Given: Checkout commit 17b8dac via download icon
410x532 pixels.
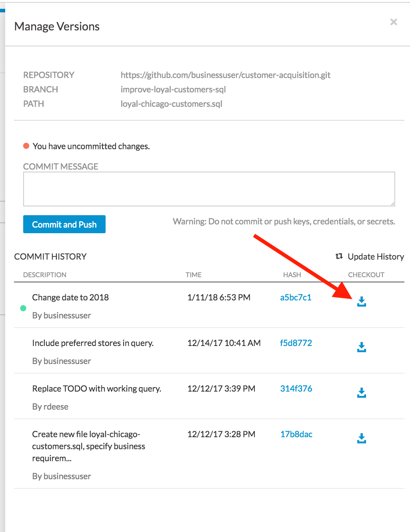Looking at the screenshot, I should click(362, 438).
